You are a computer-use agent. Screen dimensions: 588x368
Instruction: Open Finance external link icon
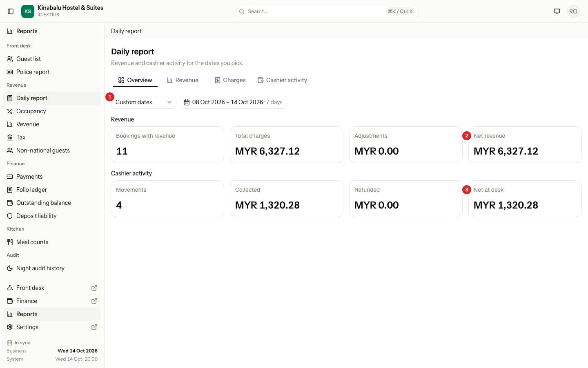coord(94,301)
